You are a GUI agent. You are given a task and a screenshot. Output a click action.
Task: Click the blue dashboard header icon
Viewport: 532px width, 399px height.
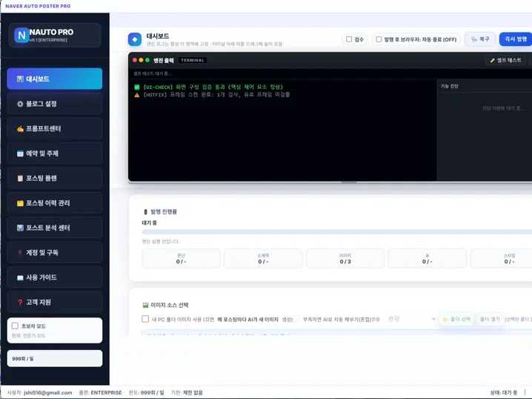click(x=134, y=39)
